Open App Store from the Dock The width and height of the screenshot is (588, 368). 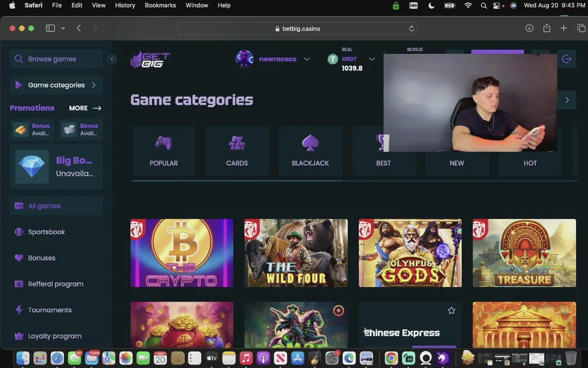298,358
